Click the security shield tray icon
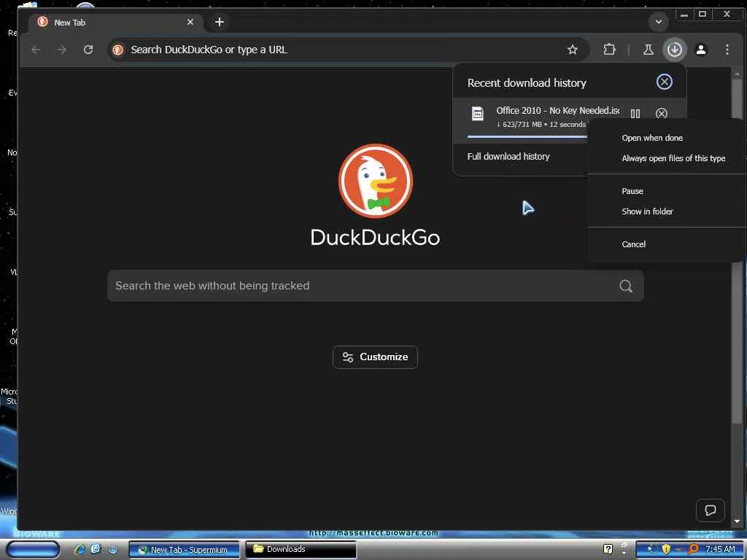The width and height of the screenshot is (747, 560). tap(666, 549)
